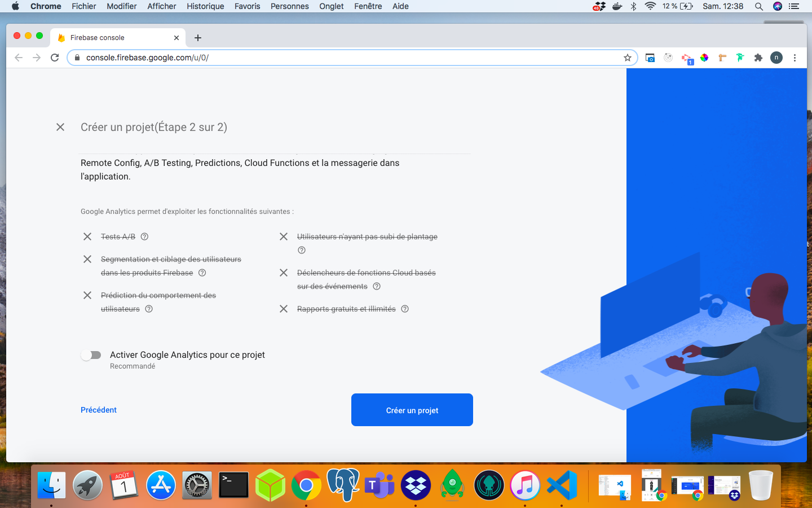Click the Créer un projet button

point(412,410)
